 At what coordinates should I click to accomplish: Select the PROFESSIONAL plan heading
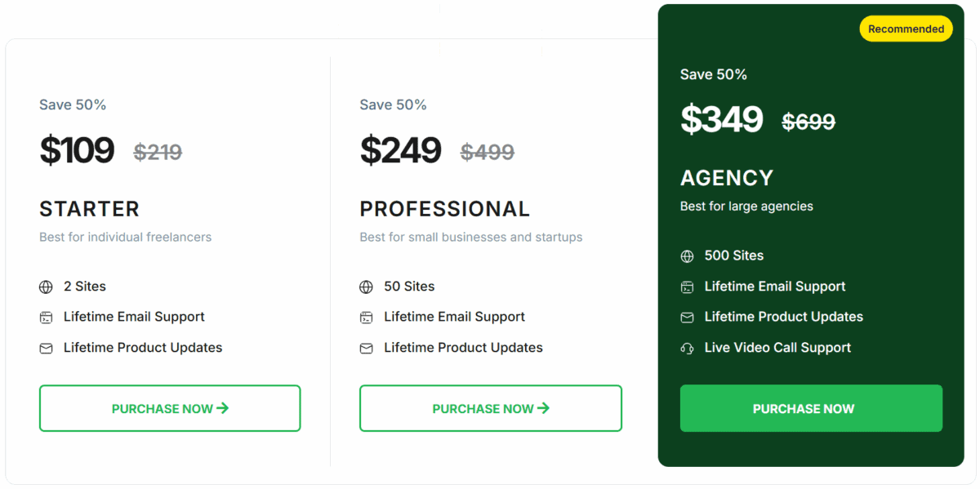point(444,209)
